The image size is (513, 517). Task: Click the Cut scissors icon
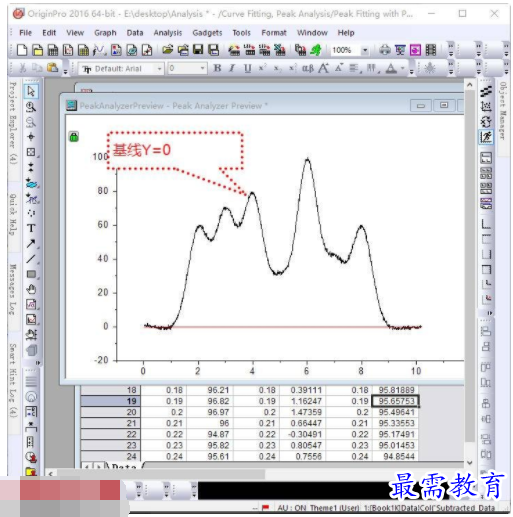(23, 68)
